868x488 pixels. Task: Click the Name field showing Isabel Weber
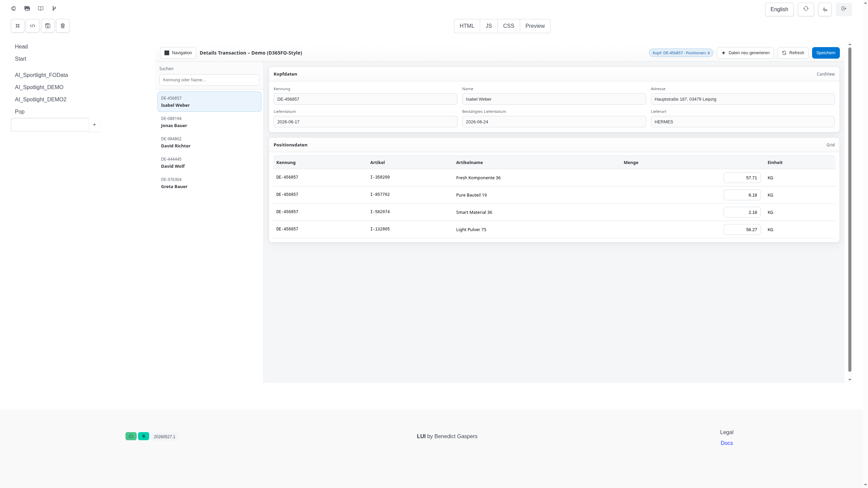pos(554,99)
